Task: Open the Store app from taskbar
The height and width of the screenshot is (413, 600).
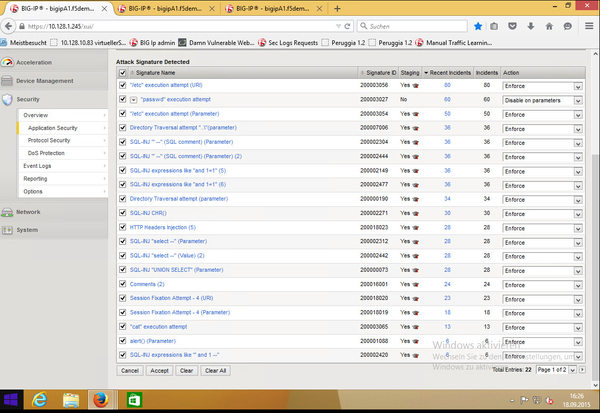Action: click(134, 400)
